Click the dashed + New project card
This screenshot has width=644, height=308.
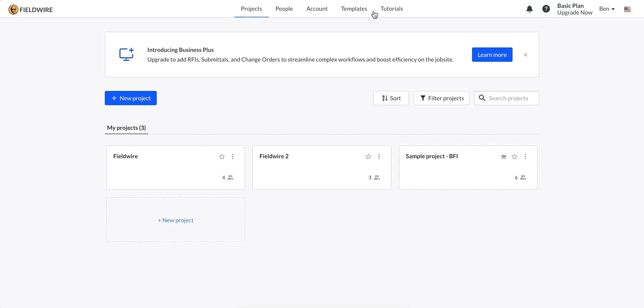point(176,220)
